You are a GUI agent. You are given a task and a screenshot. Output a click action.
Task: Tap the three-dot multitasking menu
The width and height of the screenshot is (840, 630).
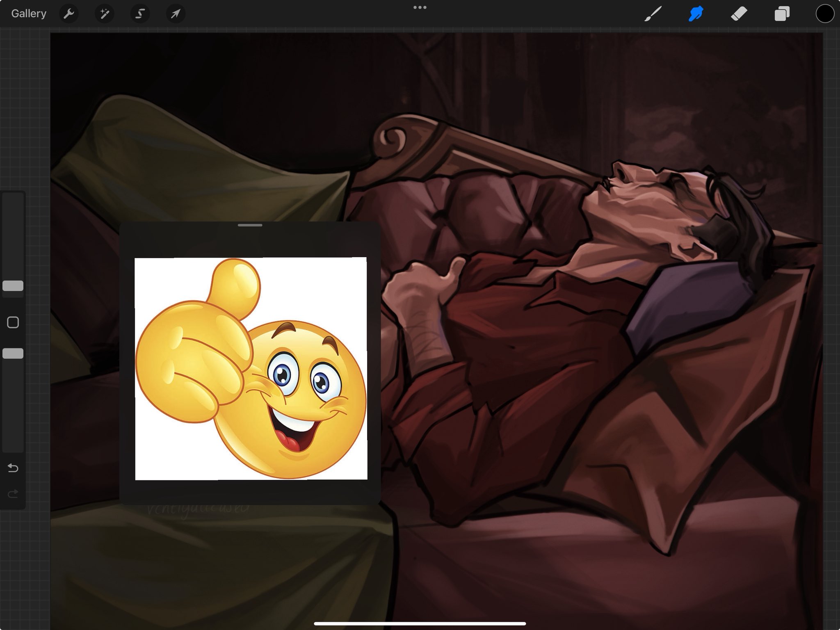coord(420,7)
